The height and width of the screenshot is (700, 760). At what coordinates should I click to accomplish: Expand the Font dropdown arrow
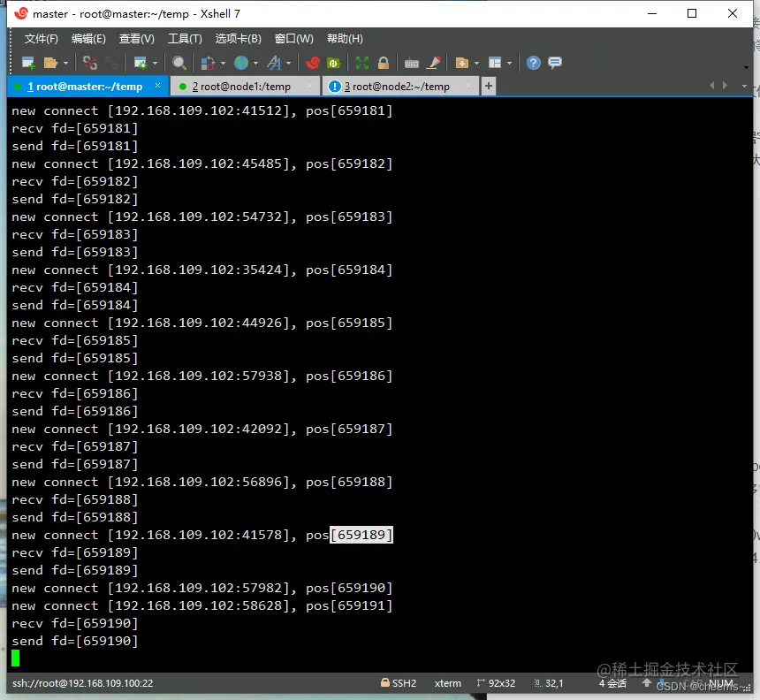tap(289, 63)
